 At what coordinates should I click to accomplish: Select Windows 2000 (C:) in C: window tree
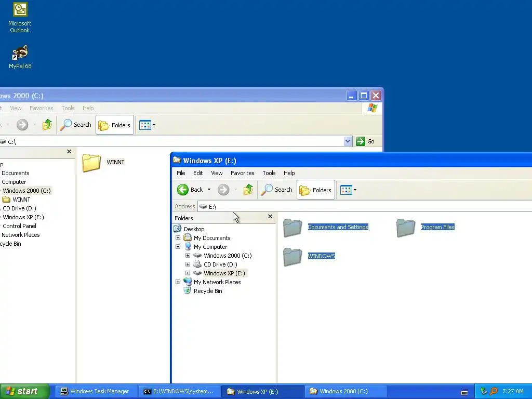[x=26, y=191]
